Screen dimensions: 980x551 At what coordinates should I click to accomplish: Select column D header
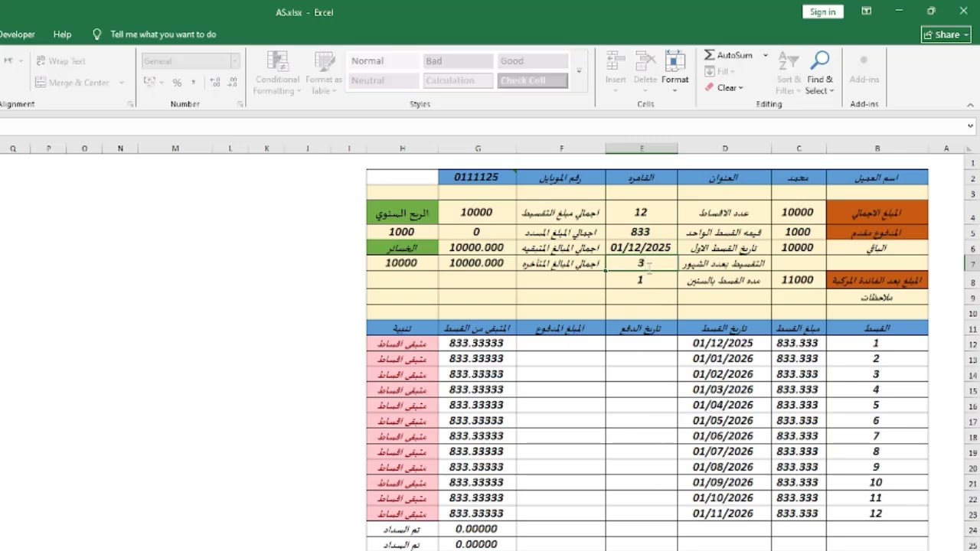tap(724, 148)
